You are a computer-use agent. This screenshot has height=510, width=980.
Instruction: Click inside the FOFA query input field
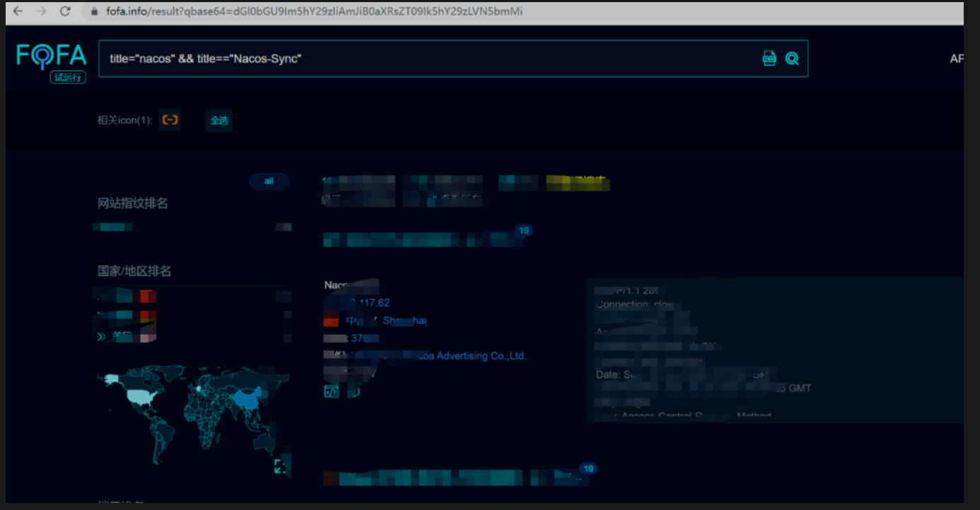tap(425, 59)
